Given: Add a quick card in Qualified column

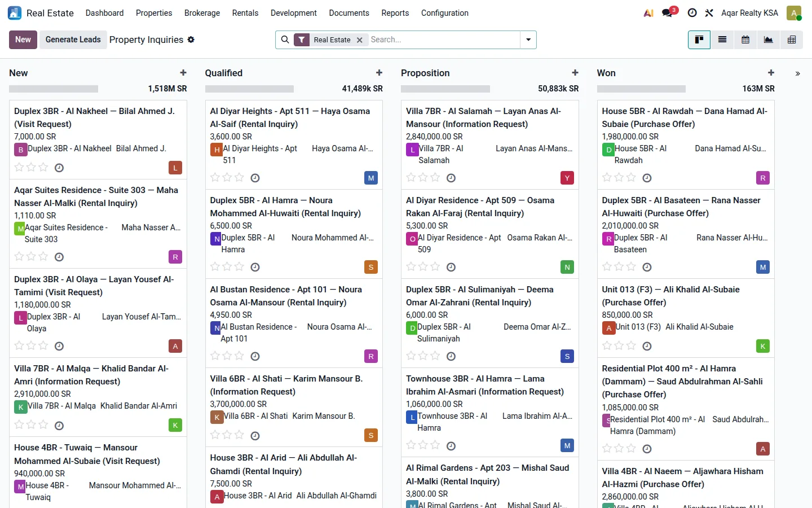Looking at the screenshot, I should (x=379, y=73).
